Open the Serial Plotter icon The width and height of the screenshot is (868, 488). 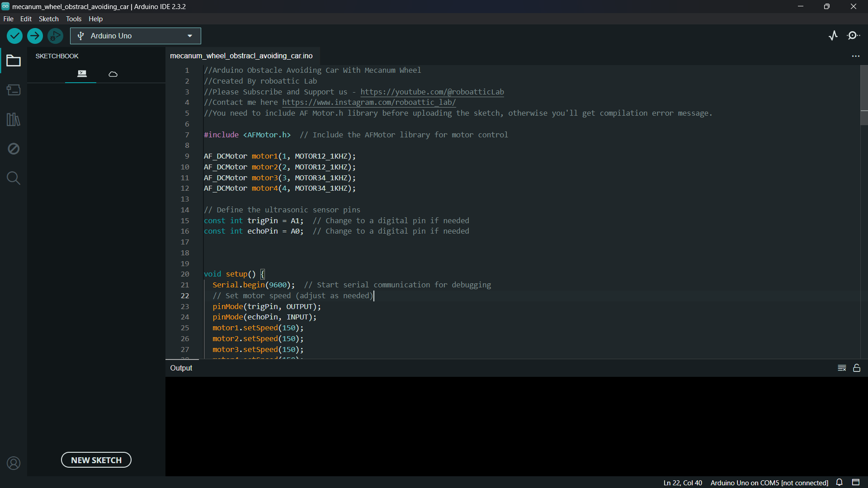pos(833,36)
